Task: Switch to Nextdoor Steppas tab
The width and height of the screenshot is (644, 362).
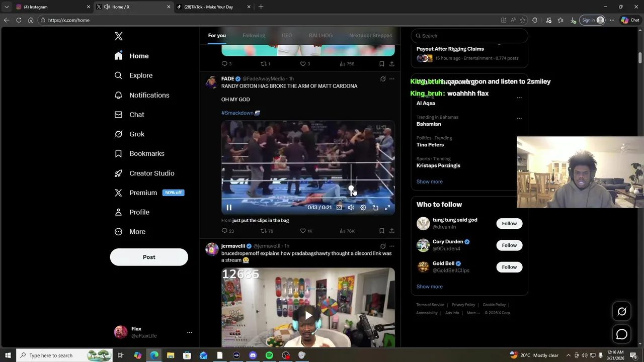Action: [370, 36]
